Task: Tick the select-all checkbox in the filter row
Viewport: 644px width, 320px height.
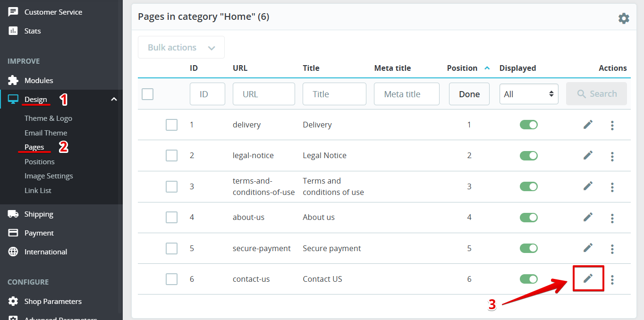Action: coord(148,94)
